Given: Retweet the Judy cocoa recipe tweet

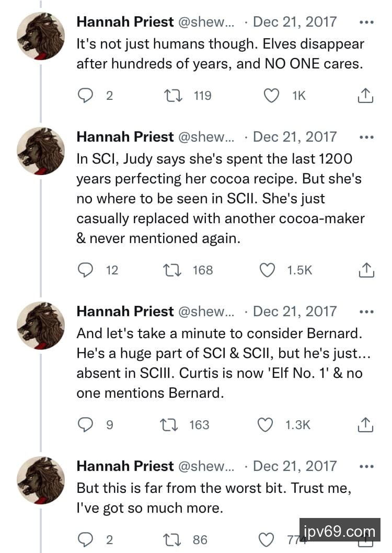Looking at the screenshot, I should [170, 270].
